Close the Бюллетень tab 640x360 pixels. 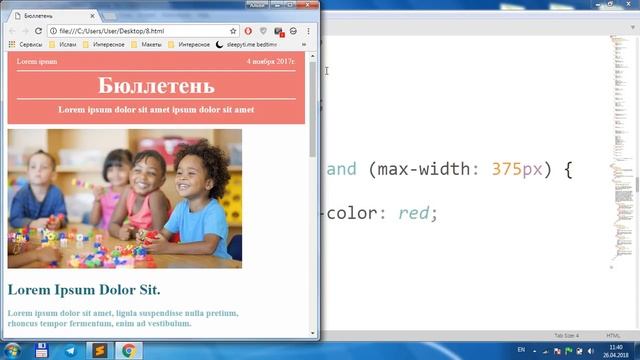point(92,16)
